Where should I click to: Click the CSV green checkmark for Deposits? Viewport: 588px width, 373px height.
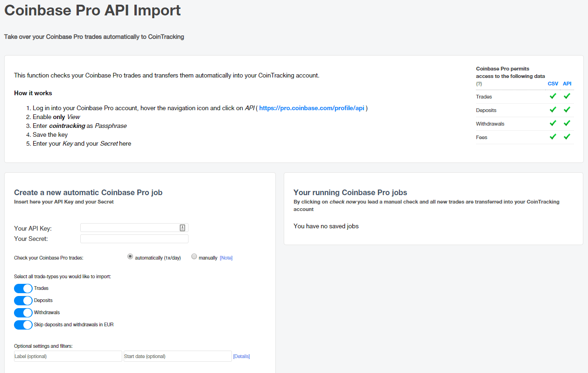[553, 110]
